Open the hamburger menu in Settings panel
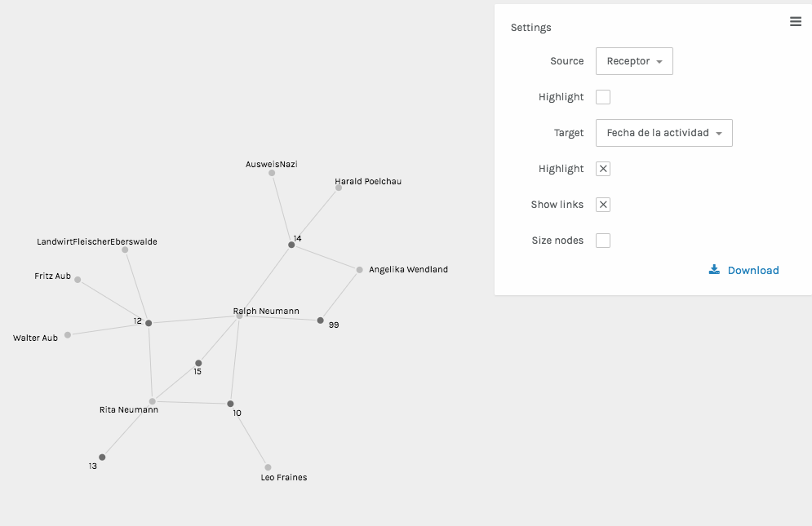 pos(796,21)
